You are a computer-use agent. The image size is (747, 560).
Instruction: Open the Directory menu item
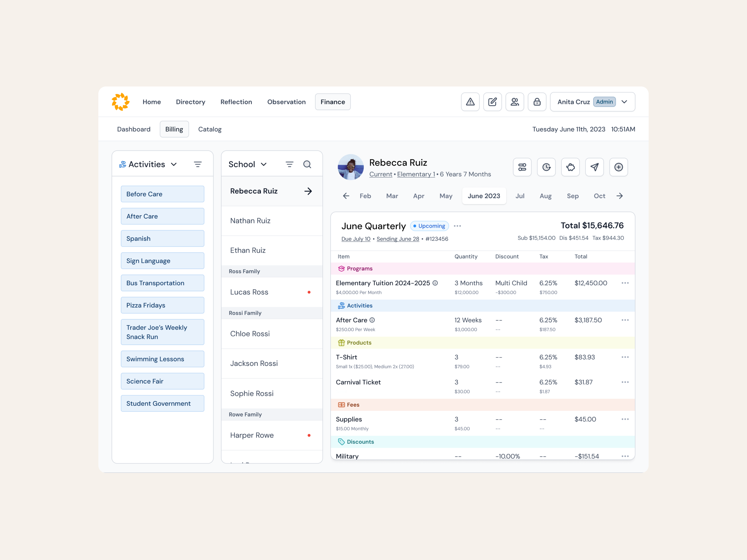(x=190, y=102)
